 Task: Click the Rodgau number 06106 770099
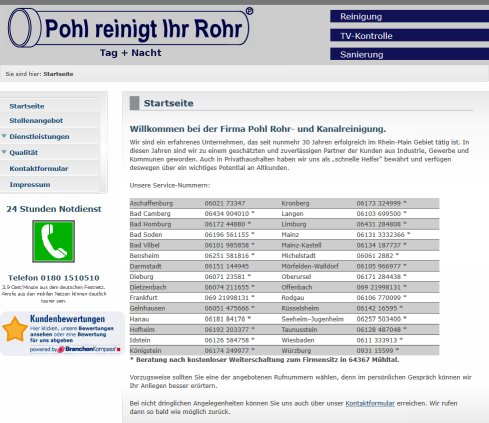click(379, 298)
